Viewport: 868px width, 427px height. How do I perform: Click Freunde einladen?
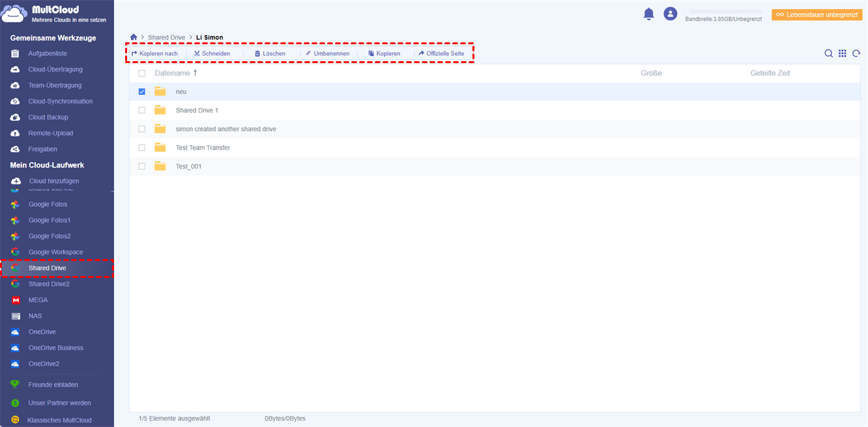click(x=53, y=385)
